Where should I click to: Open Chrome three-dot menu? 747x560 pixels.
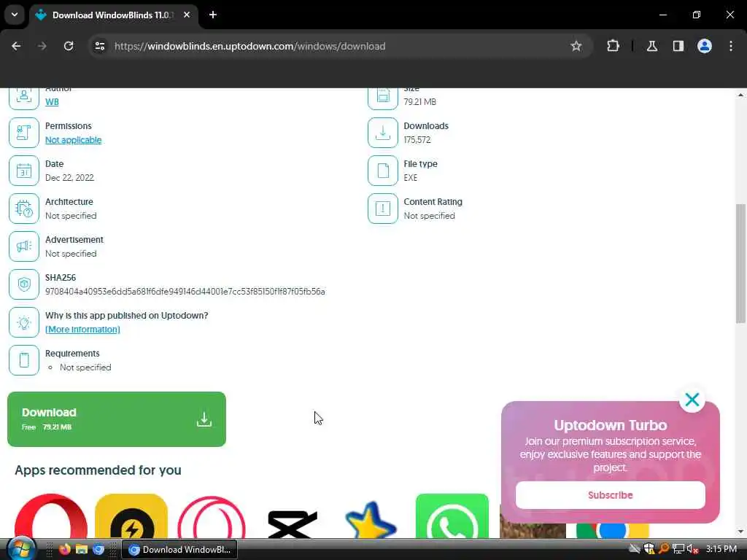point(731,46)
